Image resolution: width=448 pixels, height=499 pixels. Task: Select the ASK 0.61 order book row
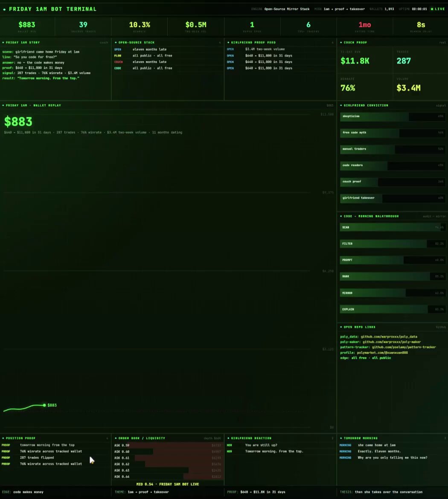coord(168,458)
